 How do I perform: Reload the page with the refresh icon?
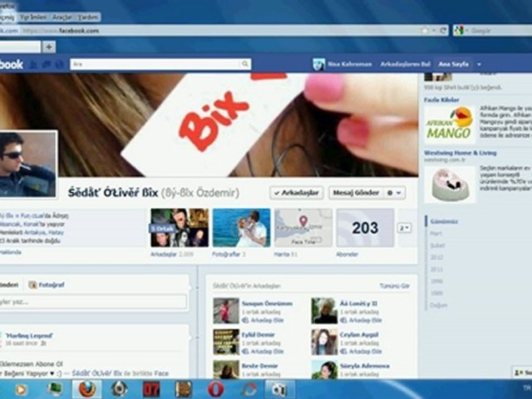coord(443,30)
